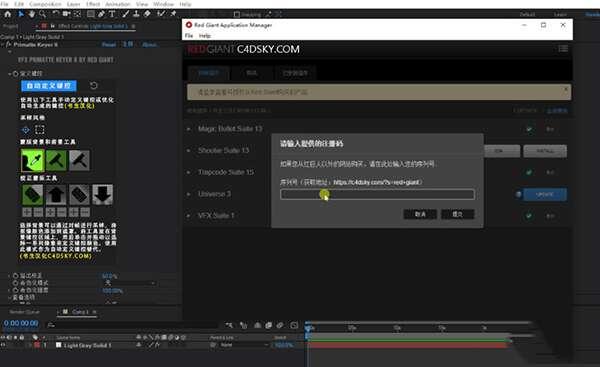Toggle checkmark for Magic Bullet Suite 13

(x=529, y=129)
